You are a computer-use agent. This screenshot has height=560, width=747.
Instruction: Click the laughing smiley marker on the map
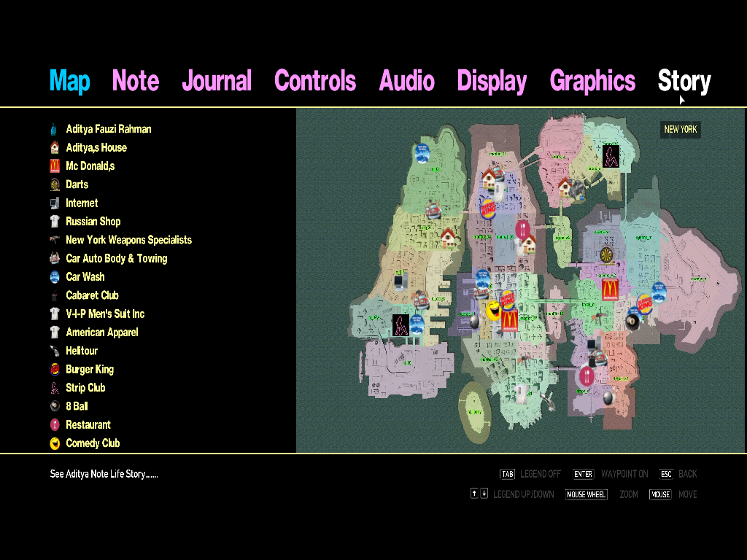point(492,311)
